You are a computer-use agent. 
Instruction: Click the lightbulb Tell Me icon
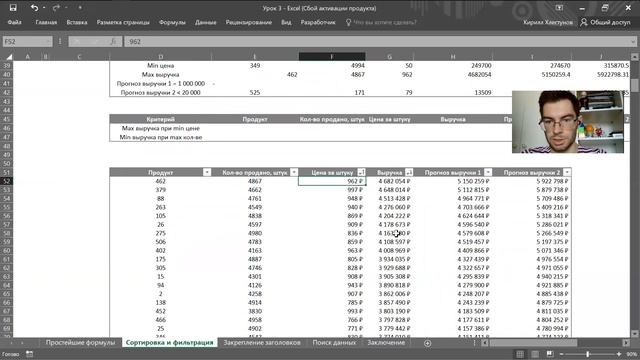tap(348, 22)
